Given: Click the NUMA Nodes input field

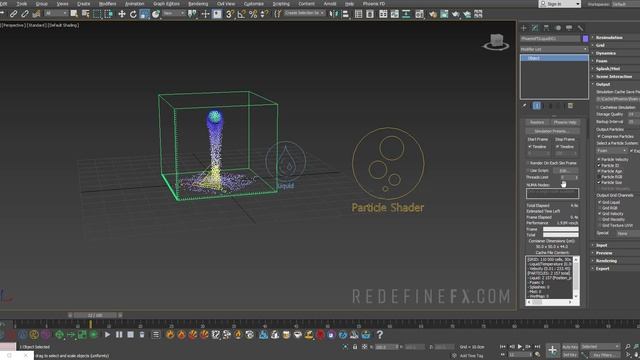Looking at the screenshot, I should click(x=552, y=193).
